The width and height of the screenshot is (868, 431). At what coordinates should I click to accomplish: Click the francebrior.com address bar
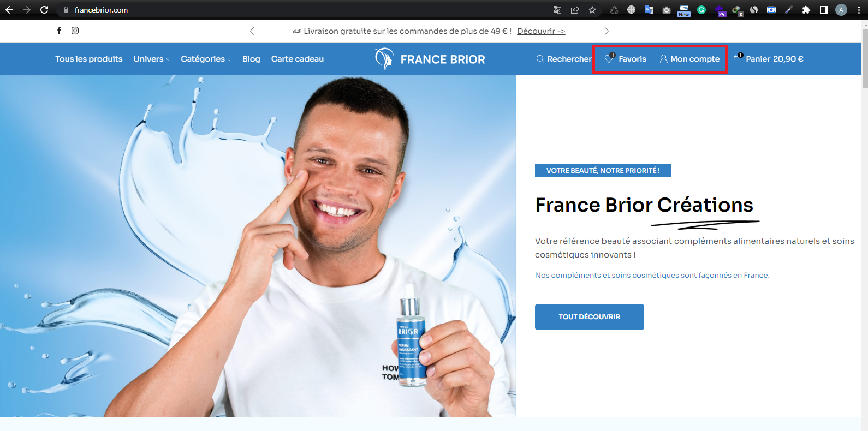(306, 10)
